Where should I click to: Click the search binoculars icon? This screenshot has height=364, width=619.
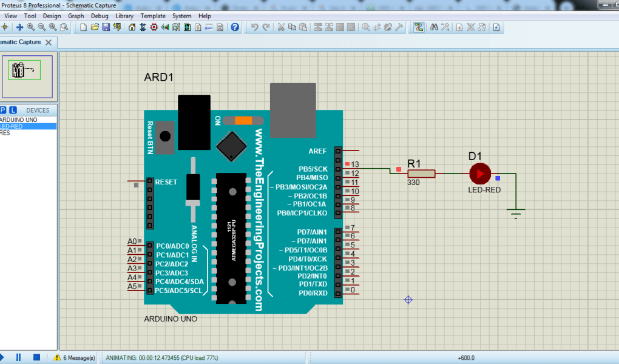point(435,27)
